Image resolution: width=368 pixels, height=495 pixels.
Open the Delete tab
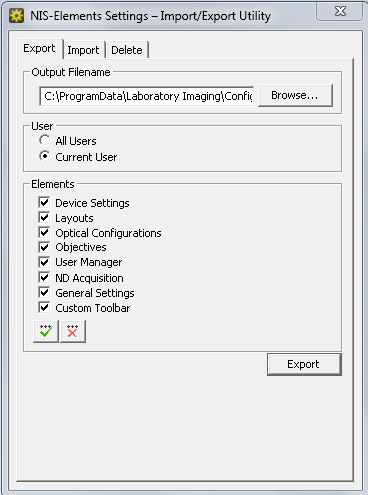click(127, 50)
